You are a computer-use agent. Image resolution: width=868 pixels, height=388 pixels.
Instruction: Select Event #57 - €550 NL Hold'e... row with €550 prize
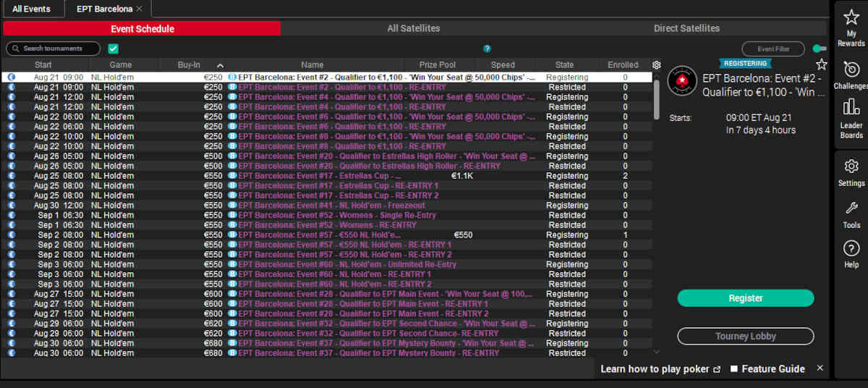pyautogui.click(x=327, y=235)
